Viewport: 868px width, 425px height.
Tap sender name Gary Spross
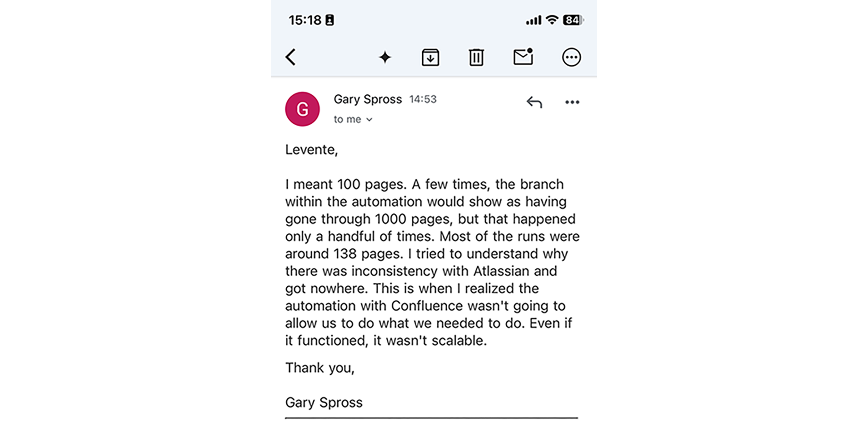point(367,99)
